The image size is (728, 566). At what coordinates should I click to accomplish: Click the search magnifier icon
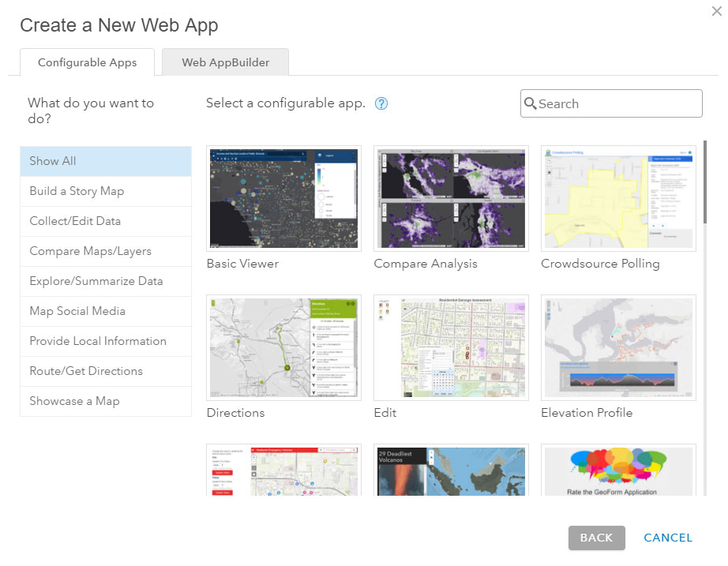pyautogui.click(x=531, y=103)
